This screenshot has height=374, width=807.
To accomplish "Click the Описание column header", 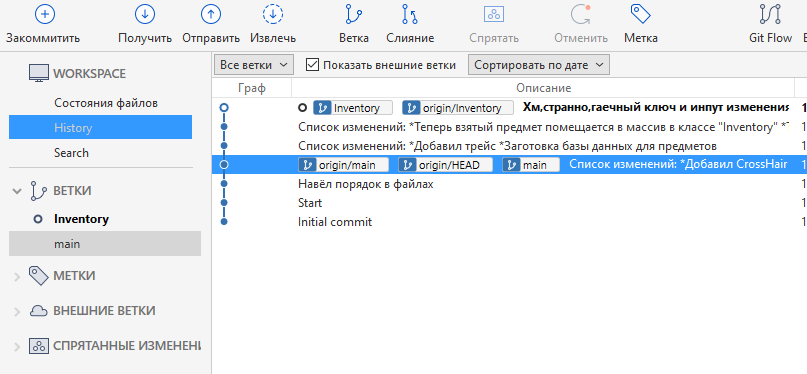I will point(543,88).
